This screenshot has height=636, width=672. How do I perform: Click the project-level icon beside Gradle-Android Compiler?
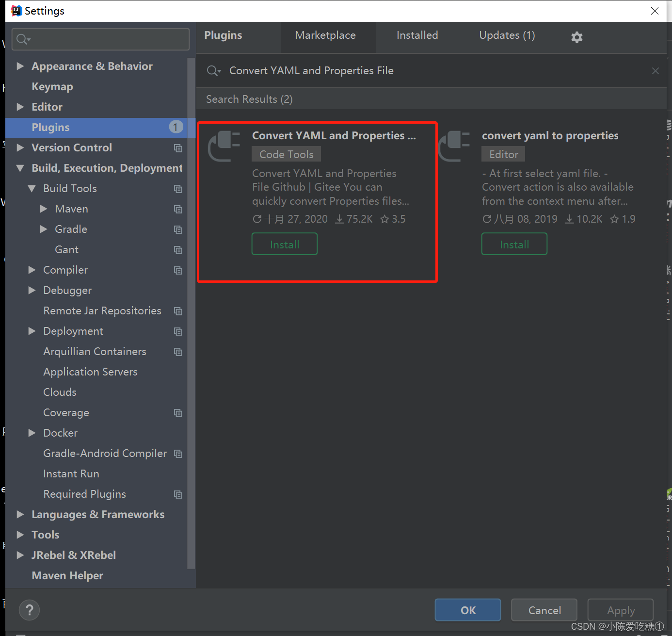click(178, 454)
